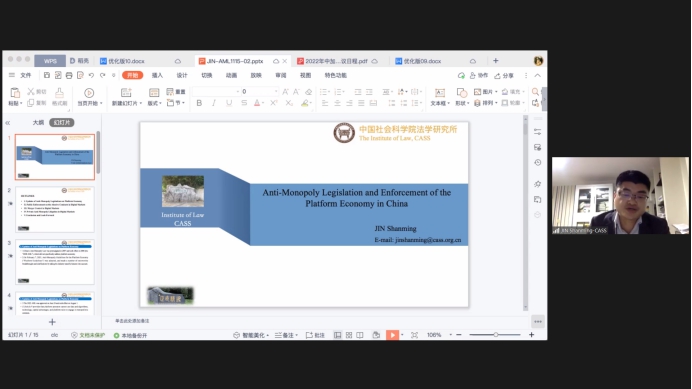Apply Italic formatting from ribbon
This screenshot has width=692, height=389.
(x=214, y=103)
